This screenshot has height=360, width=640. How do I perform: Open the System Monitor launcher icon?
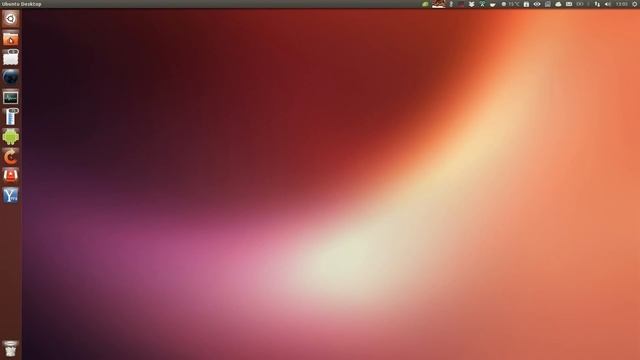click(11, 98)
